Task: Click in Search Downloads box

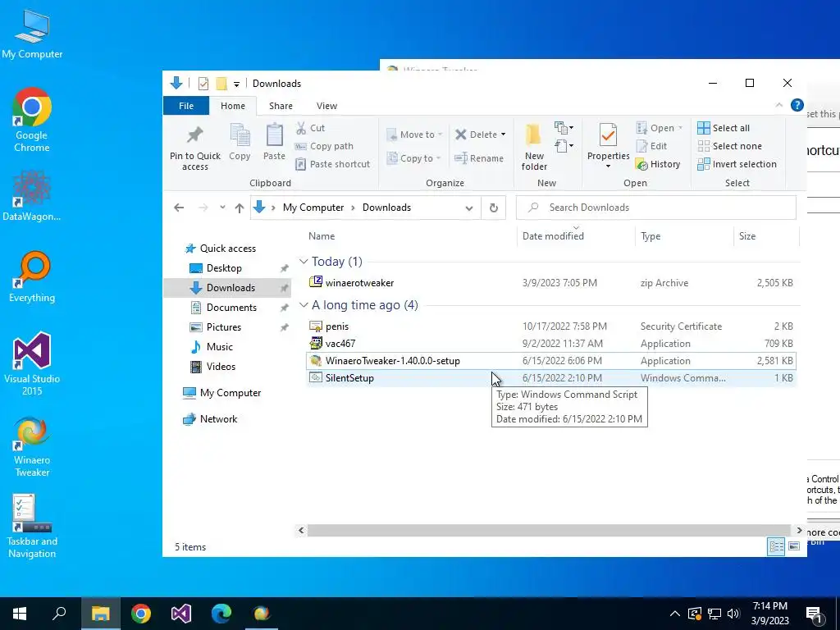Action: pyautogui.click(x=655, y=208)
